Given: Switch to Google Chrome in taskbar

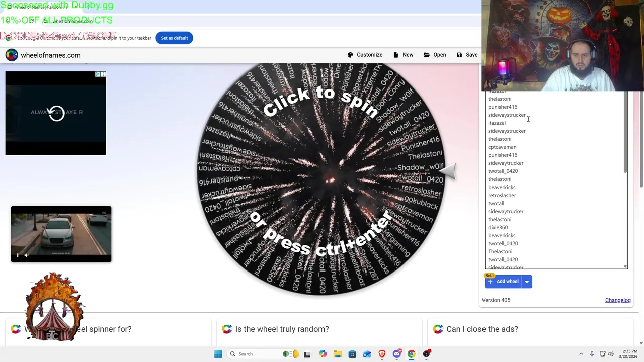Looking at the screenshot, I should pos(412,354).
